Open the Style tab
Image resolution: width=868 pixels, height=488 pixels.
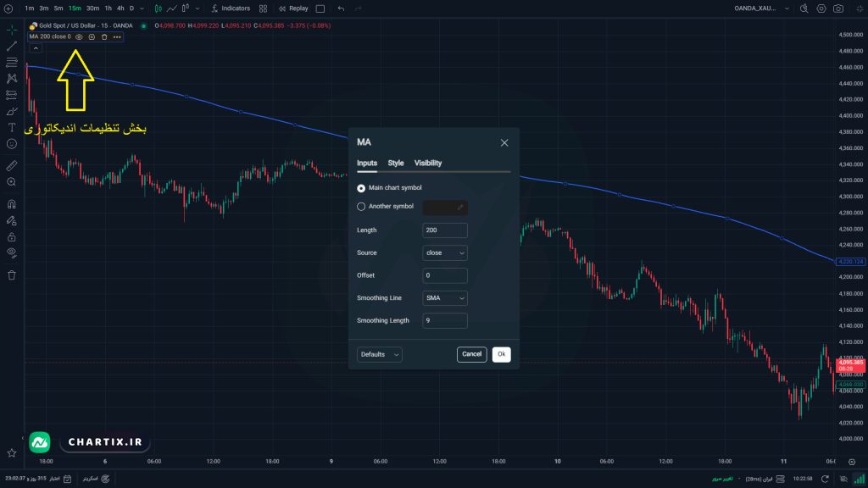[396, 164]
